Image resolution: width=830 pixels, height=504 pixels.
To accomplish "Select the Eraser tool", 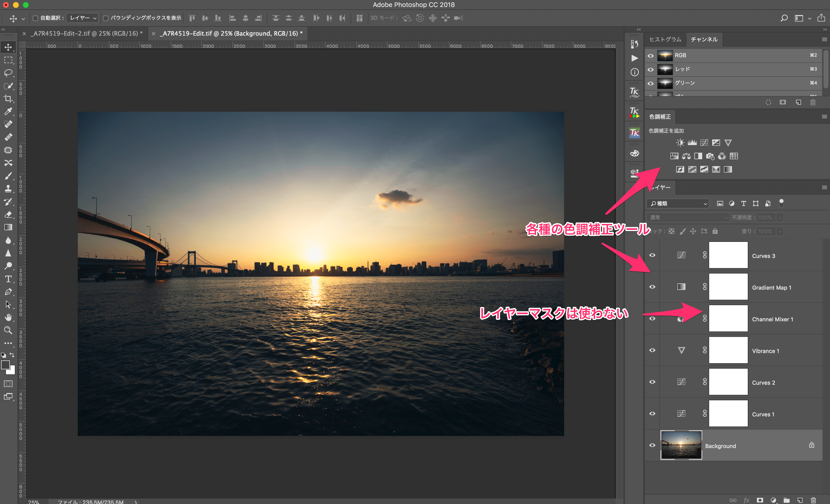I will [x=8, y=214].
